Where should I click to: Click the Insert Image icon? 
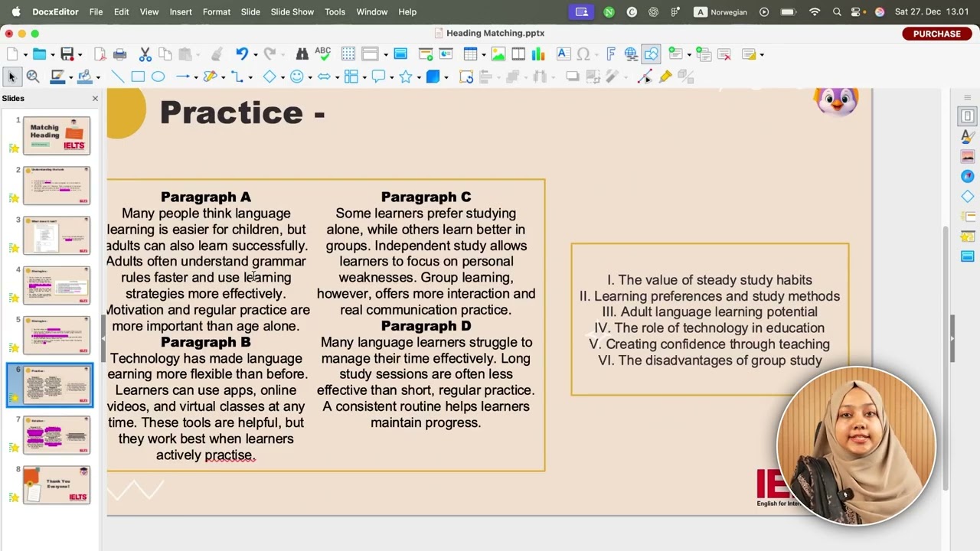click(x=498, y=54)
